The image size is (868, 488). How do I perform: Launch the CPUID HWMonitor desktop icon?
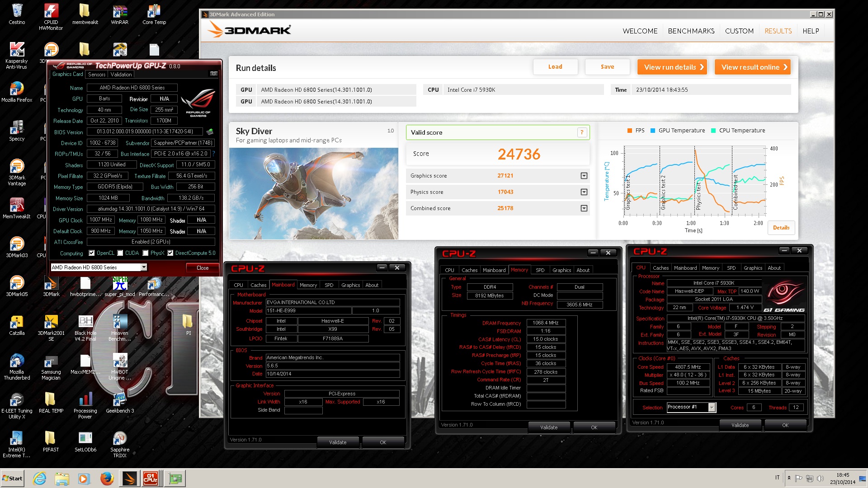(51, 17)
